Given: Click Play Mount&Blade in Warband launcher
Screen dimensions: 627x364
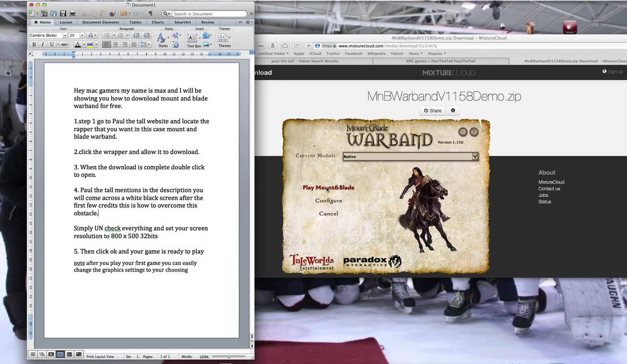Looking at the screenshot, I should tap(329, 188).
